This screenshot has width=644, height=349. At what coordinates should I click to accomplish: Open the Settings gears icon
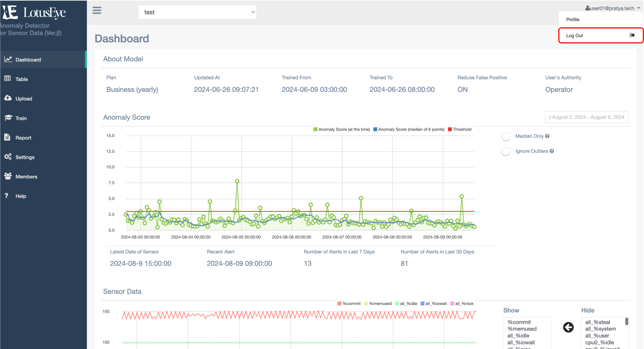tap(8, 157)
